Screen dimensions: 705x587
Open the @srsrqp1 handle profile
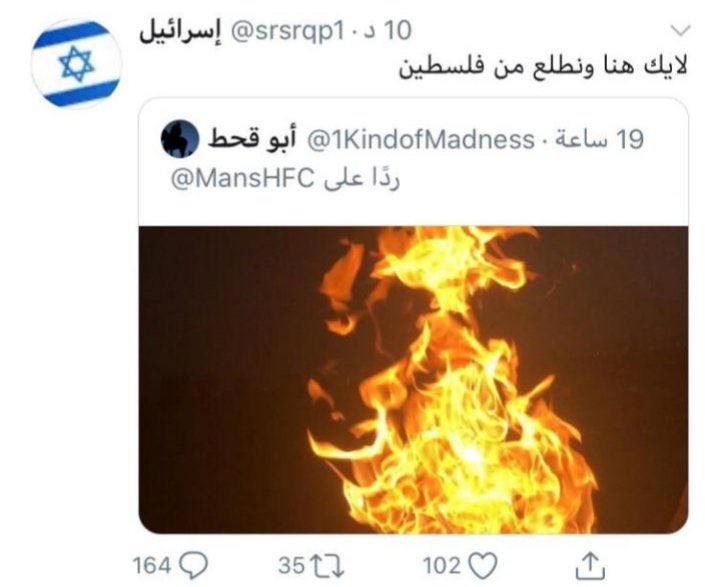287,31
